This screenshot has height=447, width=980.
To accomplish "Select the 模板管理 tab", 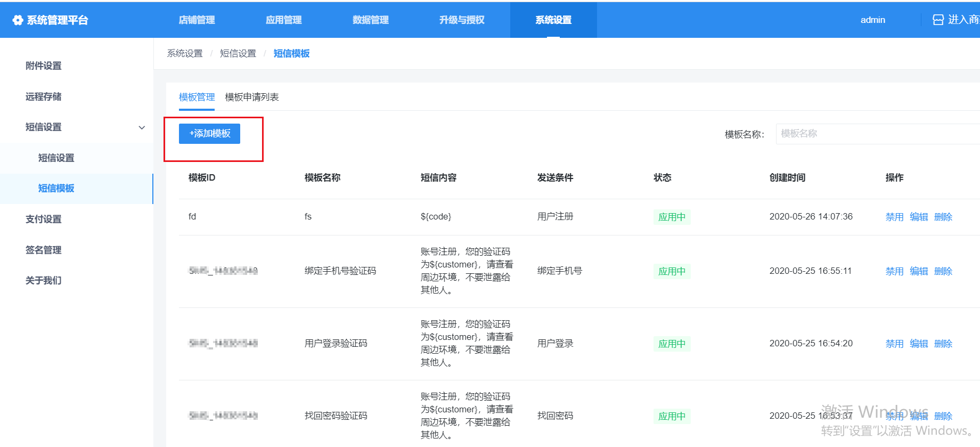I will [197, 97].
